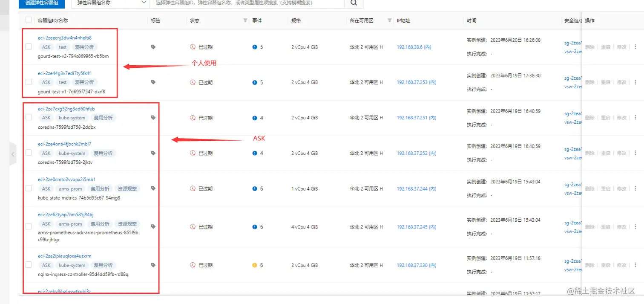The height and width of the screenshot is (304, 644).
Task: Click the search magnifier button
Action: click(x=354, y=3)
